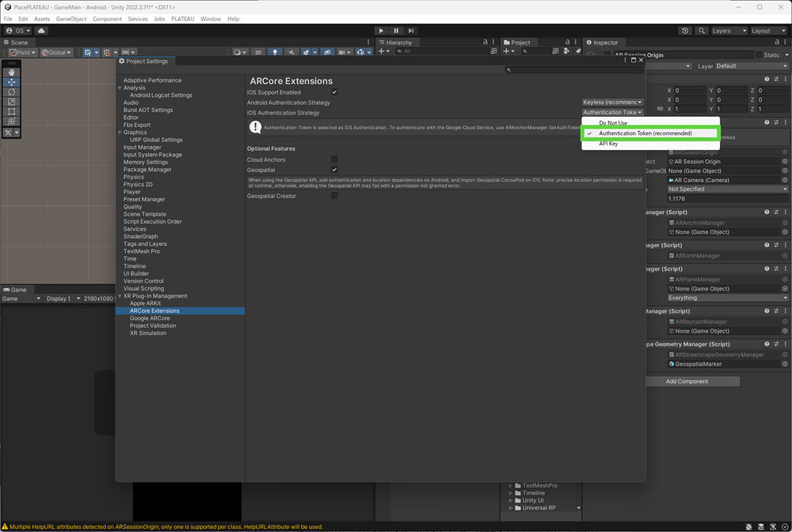Select the Transform tool in Scene toolbar
Image resolution: width=792 pixels, height=532 pixels.
click(12, 121)
